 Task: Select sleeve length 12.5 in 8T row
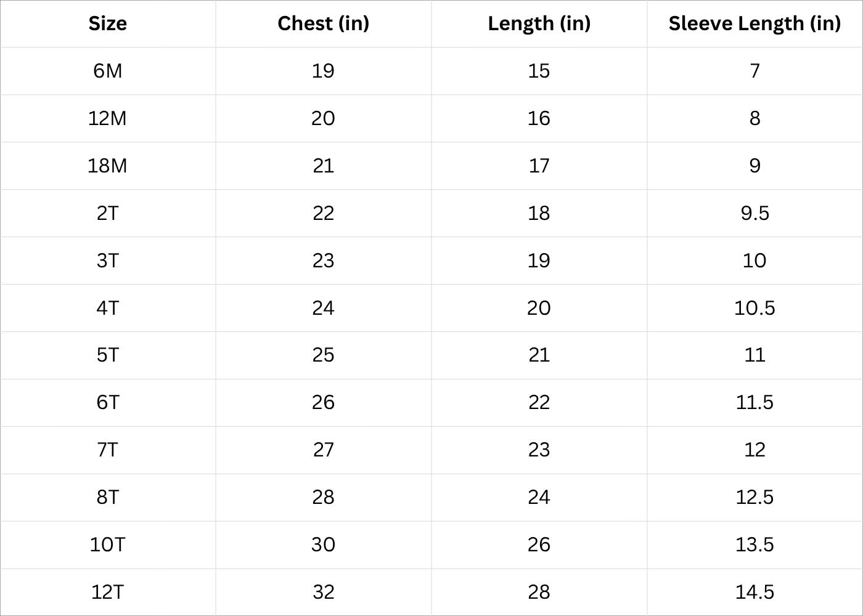pos(755,497)
